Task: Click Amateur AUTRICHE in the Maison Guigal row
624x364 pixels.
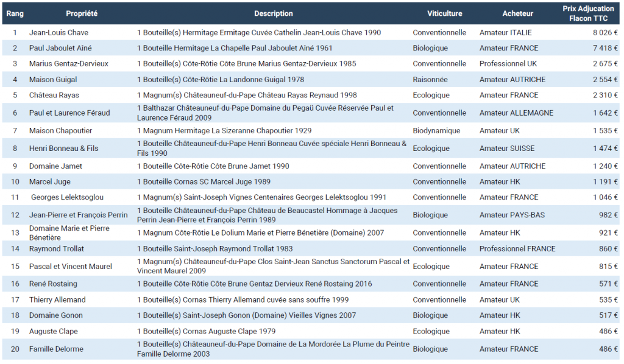Action: (512, 80)
